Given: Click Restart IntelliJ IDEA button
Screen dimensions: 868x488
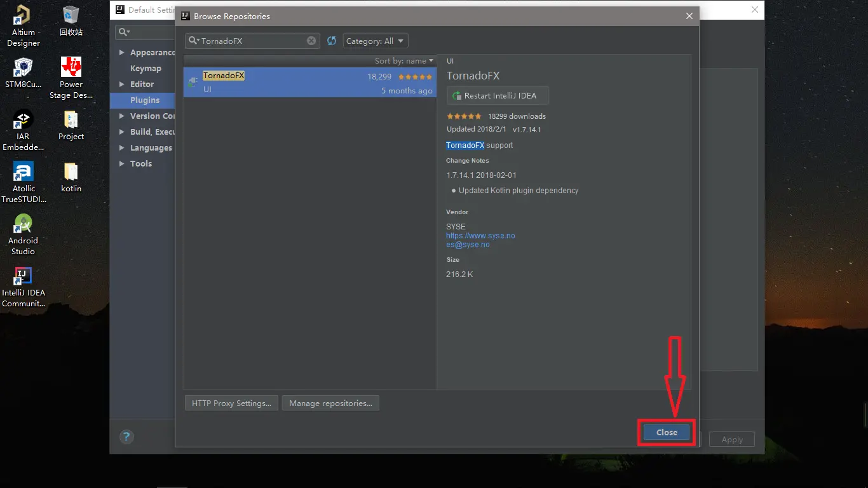Looking at the screenshot, I should pyautogui.click(x=498, y=96).
